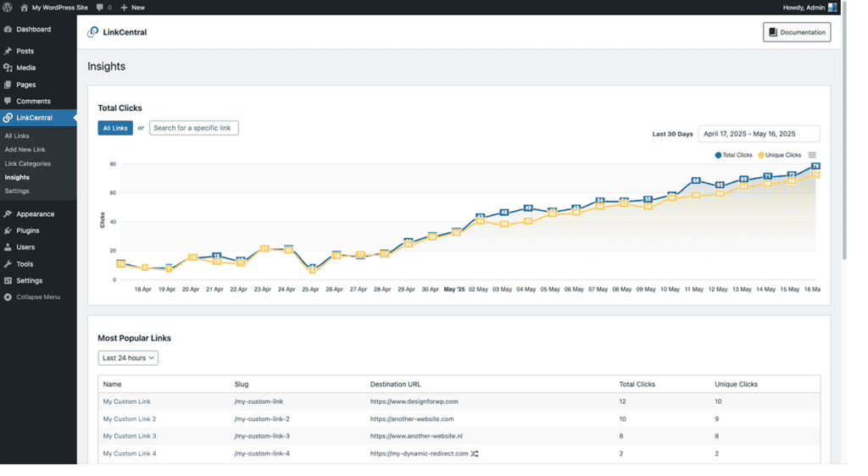
Task: Click the dynamic redirect shuffle icon
Action: (x=475, y=454)
